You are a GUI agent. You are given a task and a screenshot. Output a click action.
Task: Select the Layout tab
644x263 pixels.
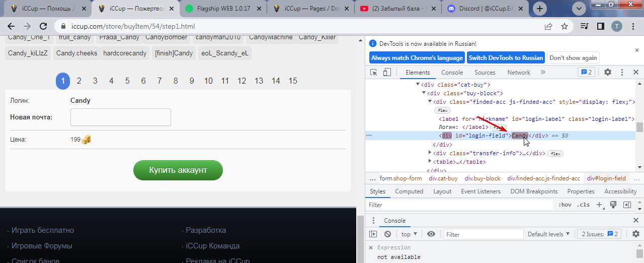pyautogui.click(x=442, y=191)
